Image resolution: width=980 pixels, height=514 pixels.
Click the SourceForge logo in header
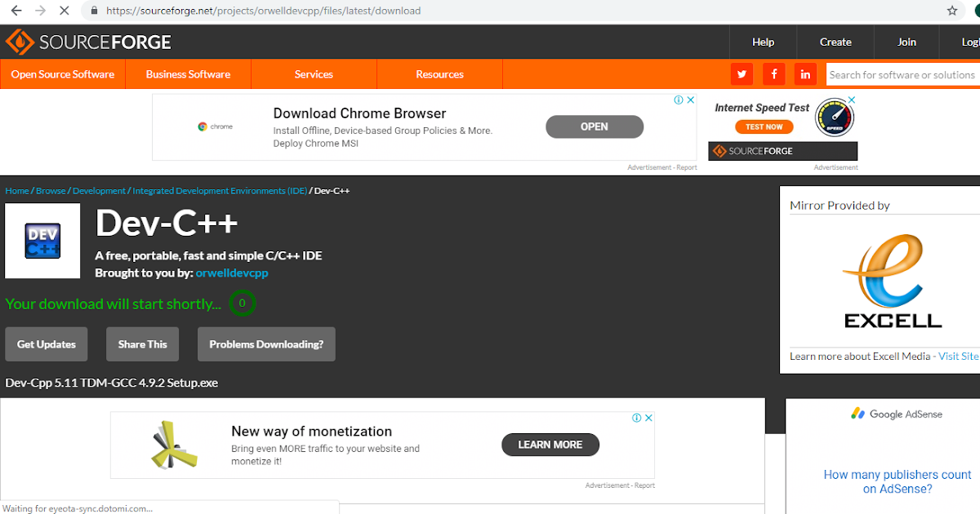[x=88, y=42]
